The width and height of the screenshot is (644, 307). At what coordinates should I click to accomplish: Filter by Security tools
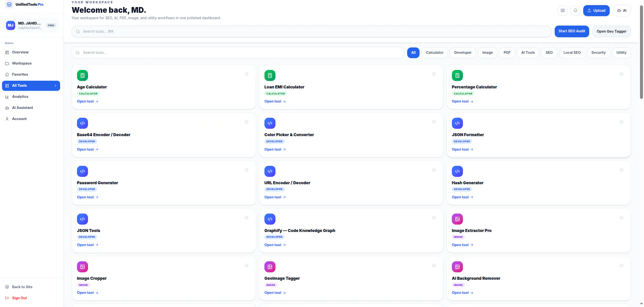pos(599,52)
